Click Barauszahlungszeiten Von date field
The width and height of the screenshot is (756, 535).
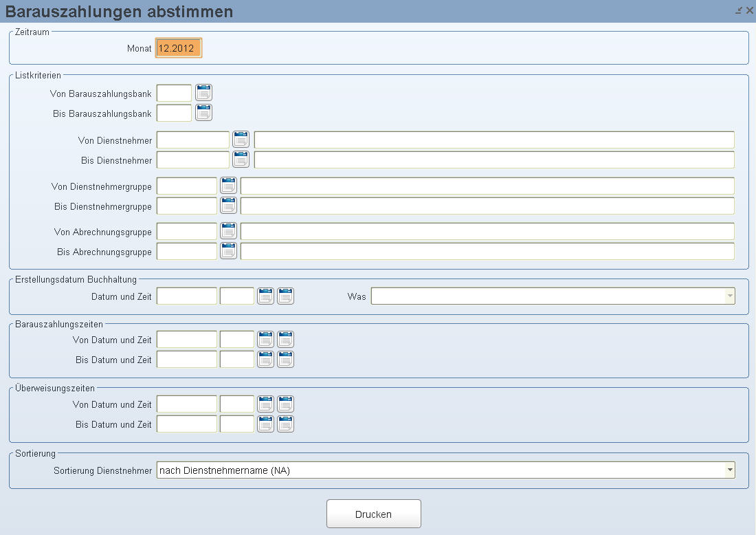[x=186, y=339]
